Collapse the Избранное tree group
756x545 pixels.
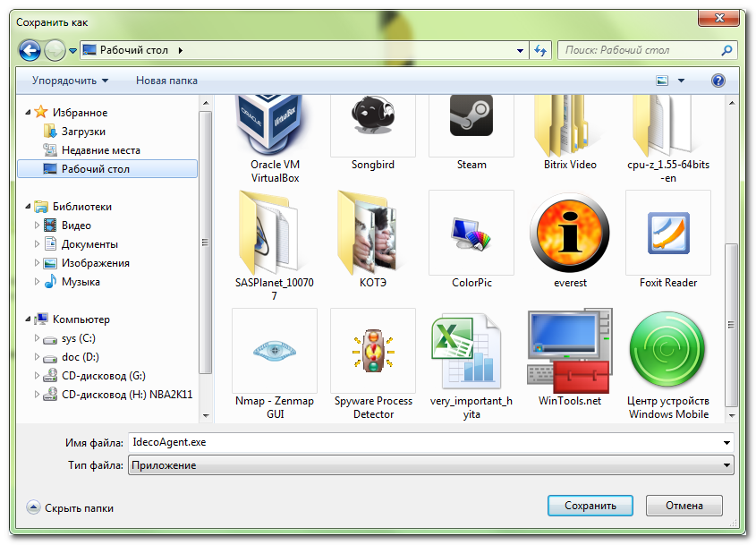[x=28, y=113]
